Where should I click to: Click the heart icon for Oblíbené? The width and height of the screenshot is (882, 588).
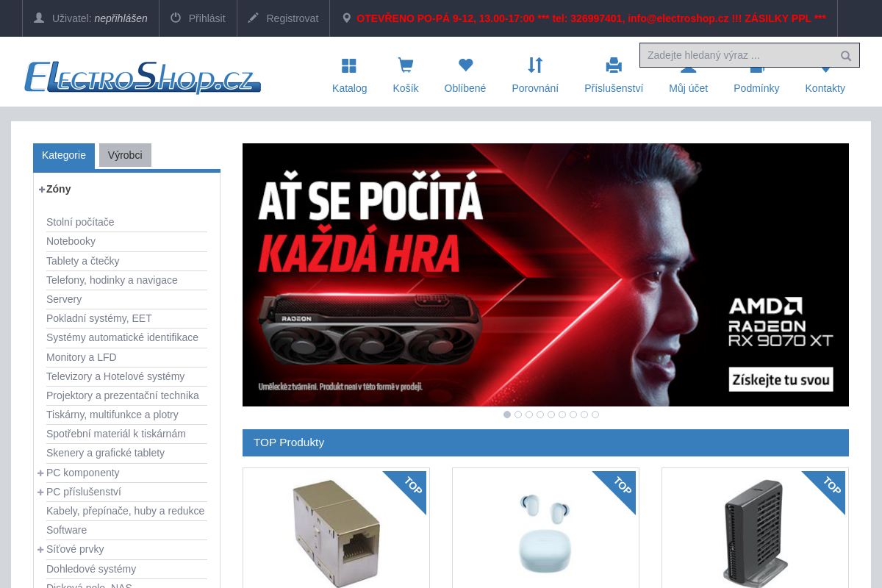(465, 65)
